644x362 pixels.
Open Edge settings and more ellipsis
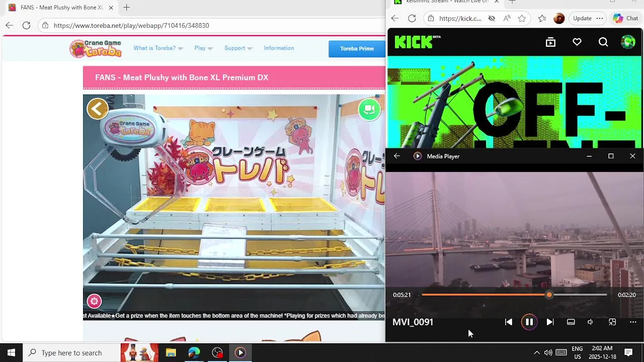pyautogui.click(x=600, y=19)
